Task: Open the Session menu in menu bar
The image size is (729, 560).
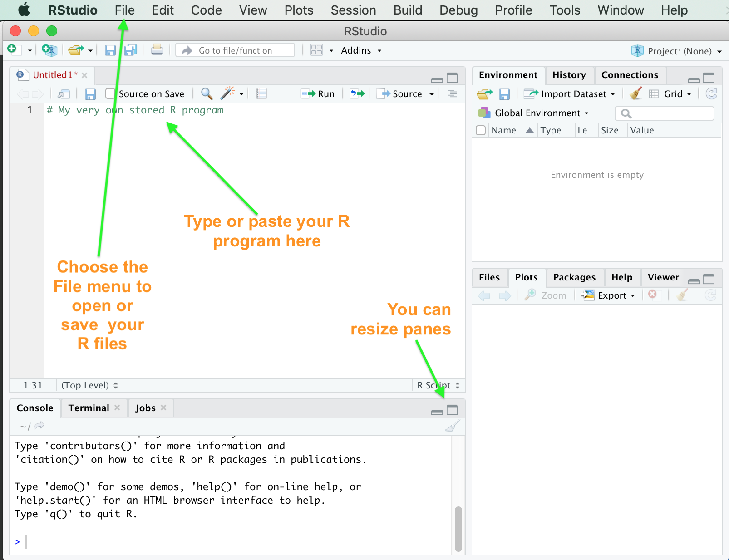Action: coord(353,10)
